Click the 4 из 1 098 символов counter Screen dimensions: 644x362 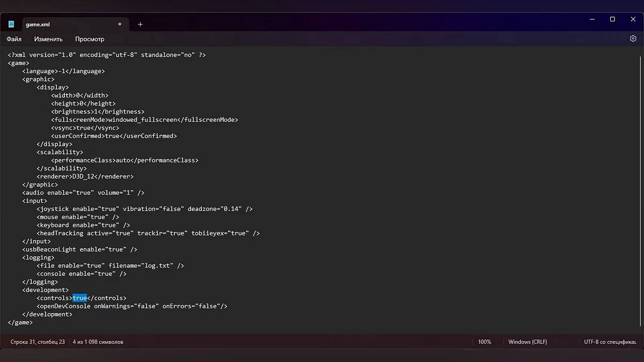(x=98, y=342)
